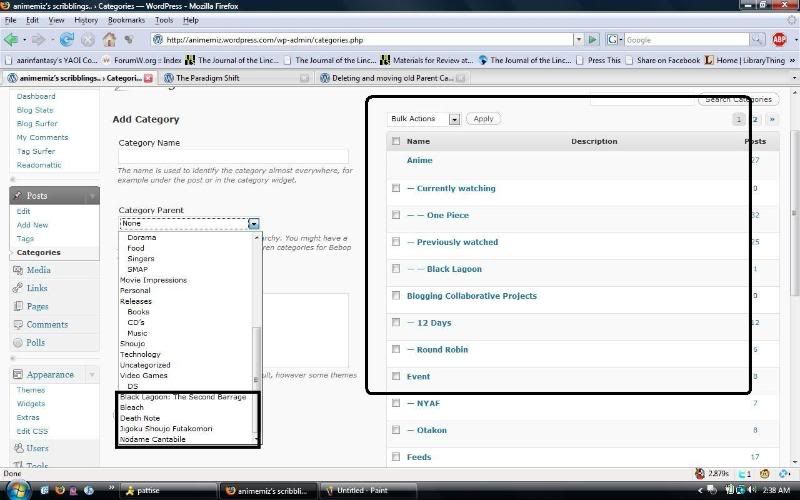The height and width of the screenshot is (500, 800).
Task: Open the Pages section icon in the sidebar
Action: (18, 306)
